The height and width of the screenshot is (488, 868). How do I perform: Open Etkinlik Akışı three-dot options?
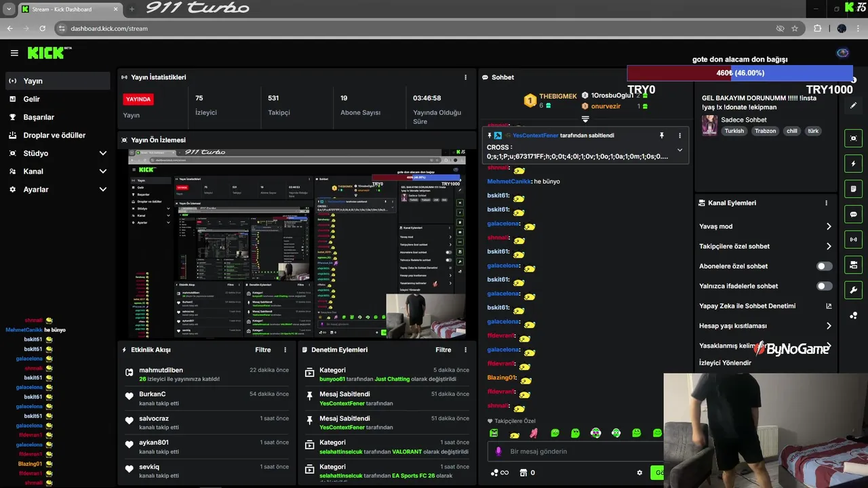[x=285, y=350]
